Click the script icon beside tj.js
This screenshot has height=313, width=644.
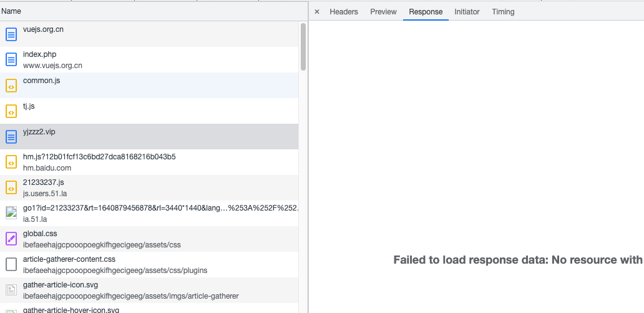11,111
